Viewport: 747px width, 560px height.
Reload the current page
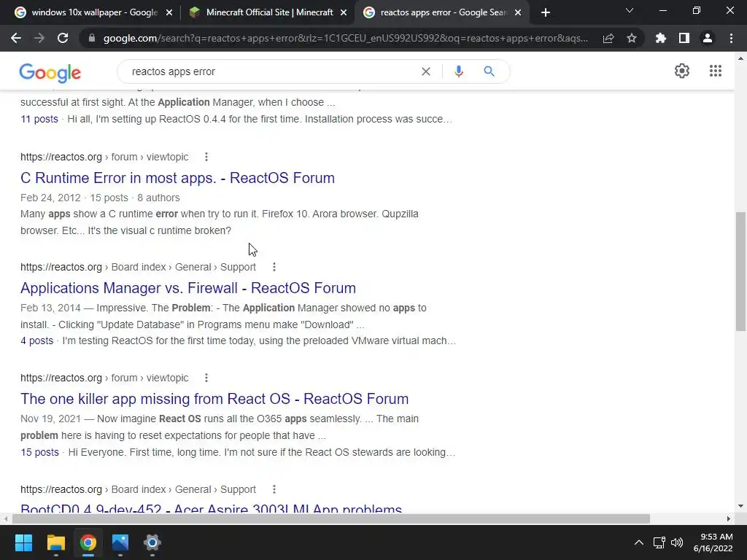tap(63, 38)
